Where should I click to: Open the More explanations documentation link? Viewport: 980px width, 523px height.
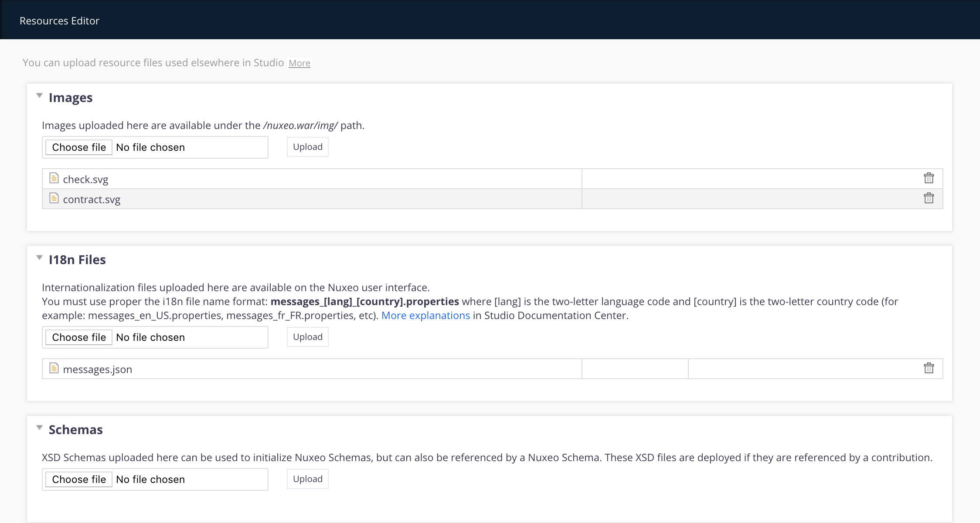(426, 316)
